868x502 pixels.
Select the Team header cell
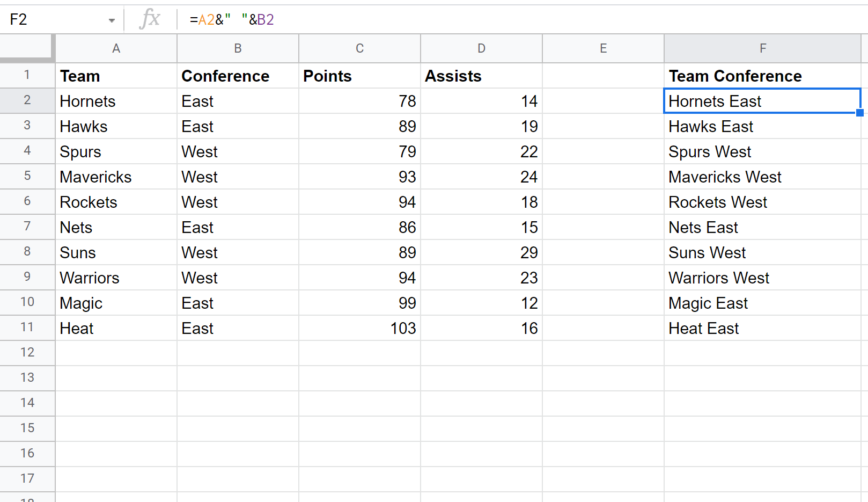pos(116,76)
